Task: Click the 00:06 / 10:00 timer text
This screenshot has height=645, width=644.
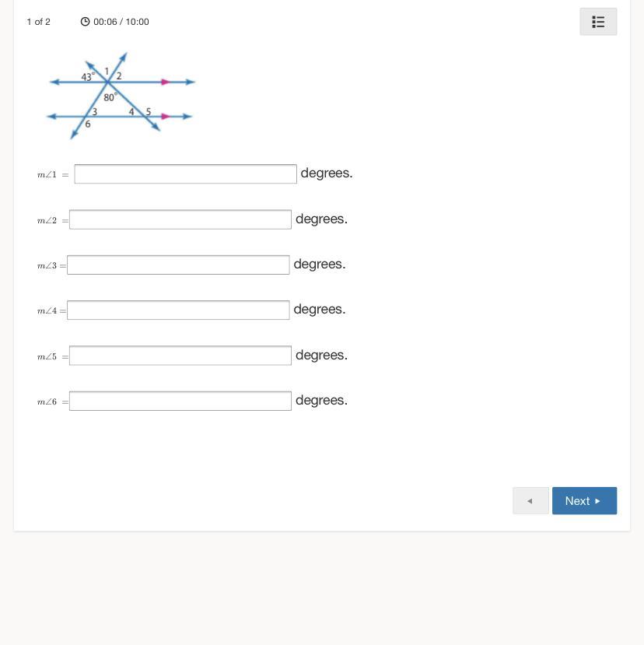Action: 121,22
